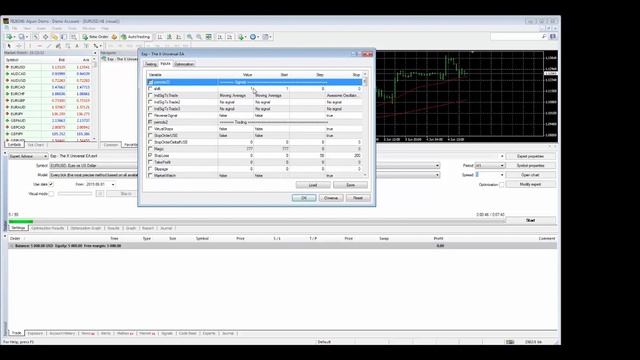
Task: Toggle the TakeProfit checkbox
Action: 150,162
